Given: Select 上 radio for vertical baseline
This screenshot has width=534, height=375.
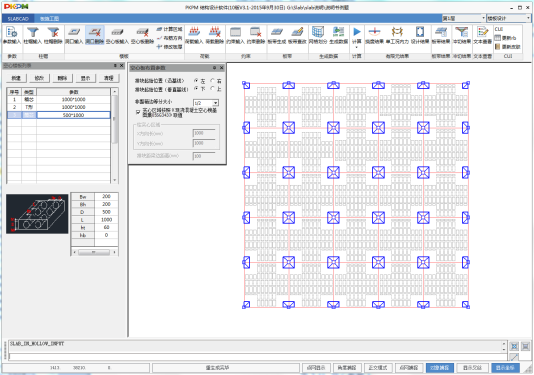Looking at the screenshot, I should (x=213, y=89).
